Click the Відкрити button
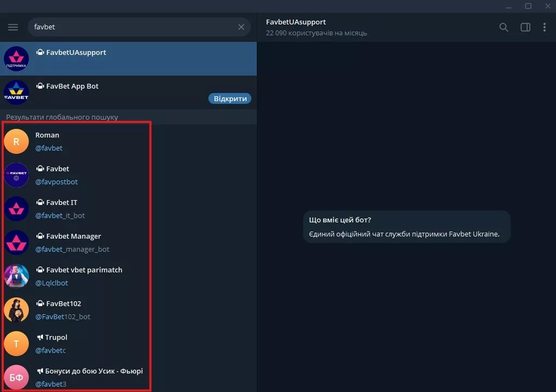The height and width of the screenshot is (392, 556). point(230,98)
